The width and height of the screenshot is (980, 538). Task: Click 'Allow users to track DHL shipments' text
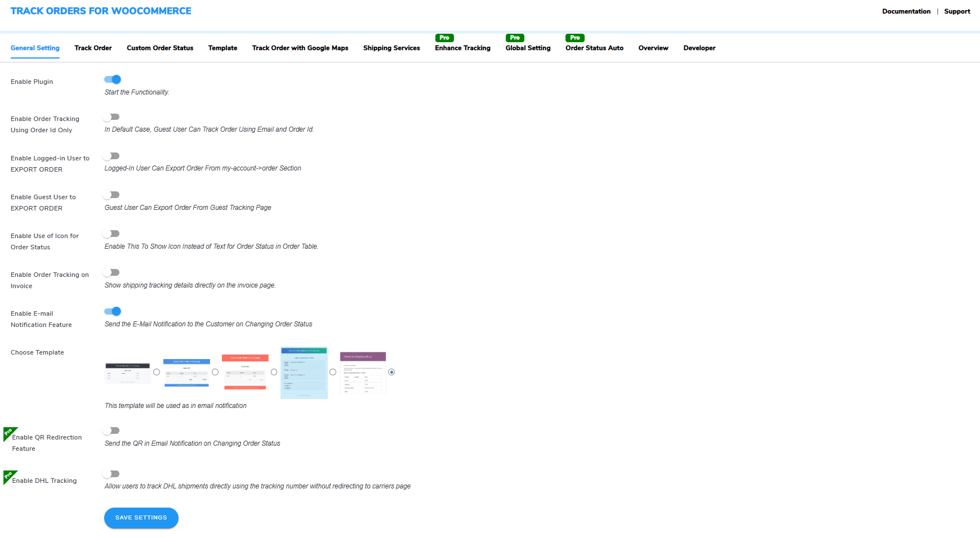coord(257,486)
